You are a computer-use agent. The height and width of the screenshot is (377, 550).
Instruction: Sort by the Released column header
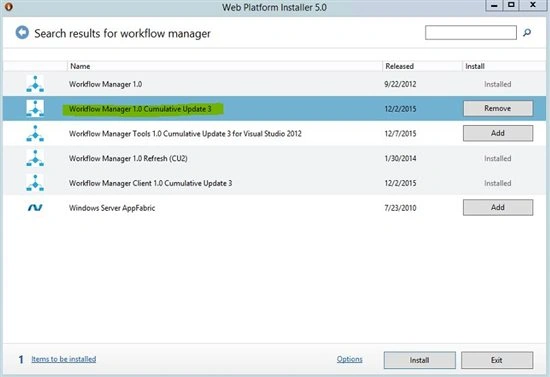coord(422,66)
